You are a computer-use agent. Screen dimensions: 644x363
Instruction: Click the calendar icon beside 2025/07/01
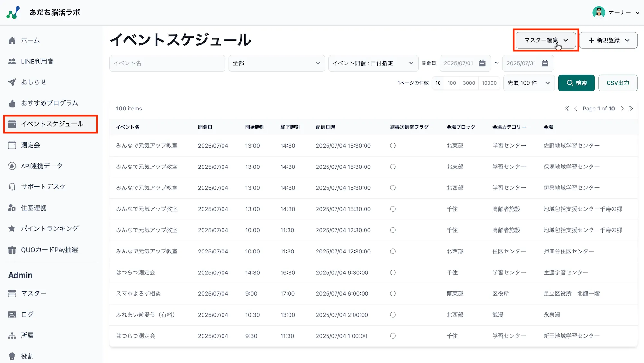[x=482, y=63]
